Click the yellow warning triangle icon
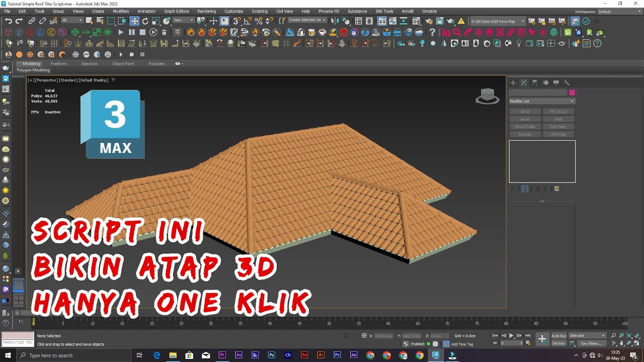This screenshot has width=644, height=362. coord(461,21)
